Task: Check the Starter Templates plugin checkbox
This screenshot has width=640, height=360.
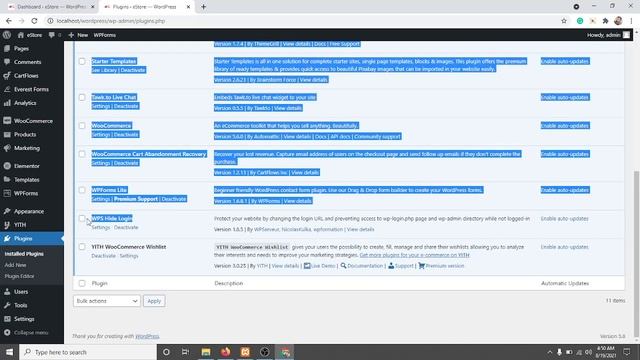Action: [82, 61]
